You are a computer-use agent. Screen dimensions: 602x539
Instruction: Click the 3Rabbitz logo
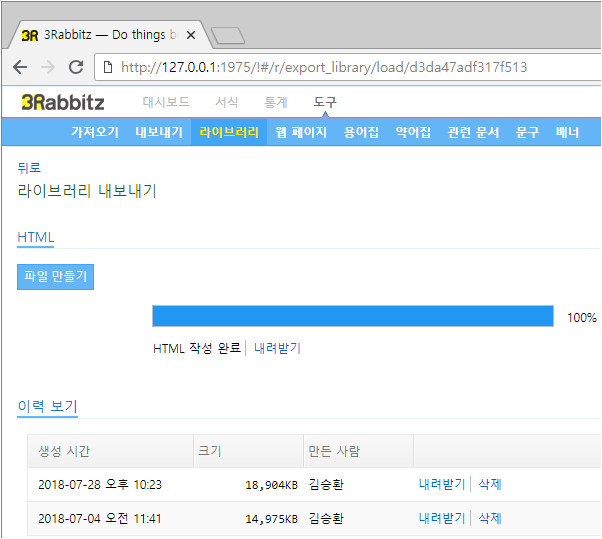(x=63, y=103)
